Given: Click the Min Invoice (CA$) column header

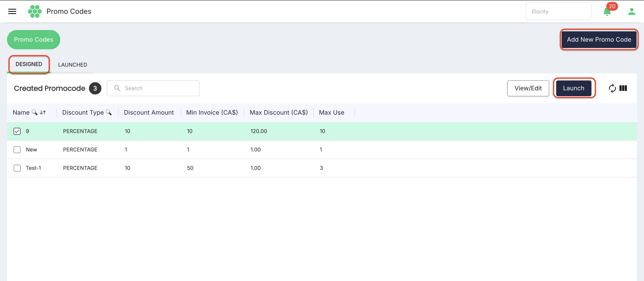Looking at the screenshot, I should click(x=212, y=113).
